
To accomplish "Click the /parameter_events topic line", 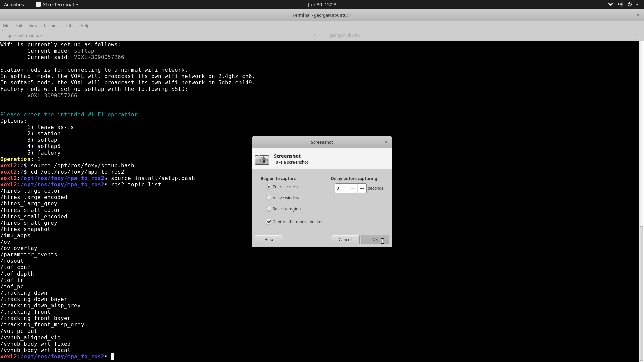I will click(x=29, y=255).
